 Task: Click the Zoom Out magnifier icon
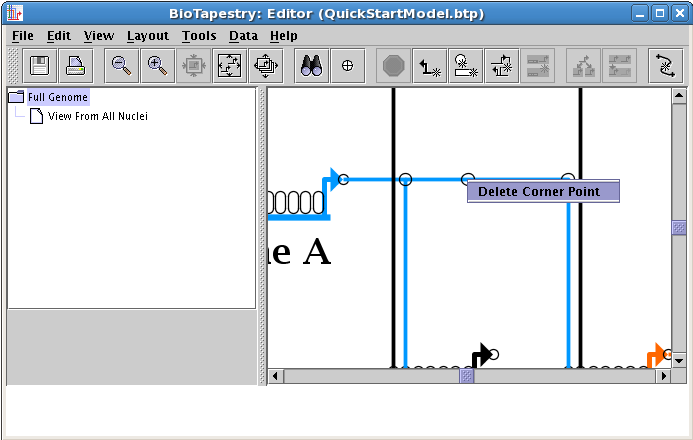[x=122, y=66]
